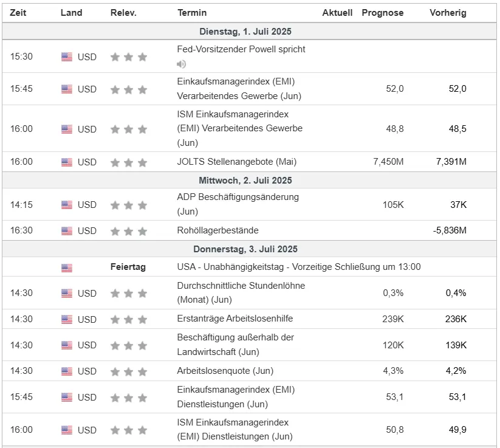500x448 pixels.
Task: Click the relevance stars in the Rohöllagerbestände row
Action: (128, 231)
